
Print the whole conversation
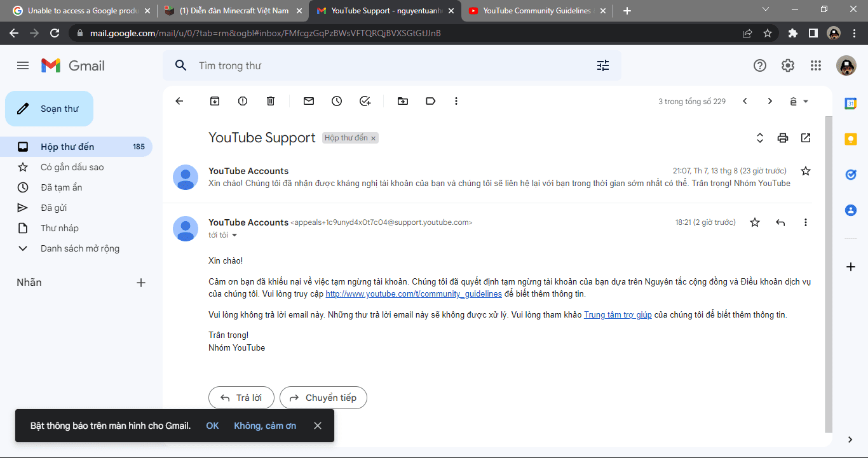coord(783,138)
